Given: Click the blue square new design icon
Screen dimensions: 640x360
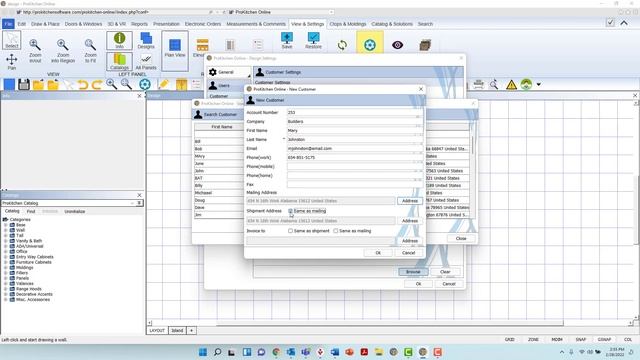Looking at the screenshot, I should coord(9,84).
